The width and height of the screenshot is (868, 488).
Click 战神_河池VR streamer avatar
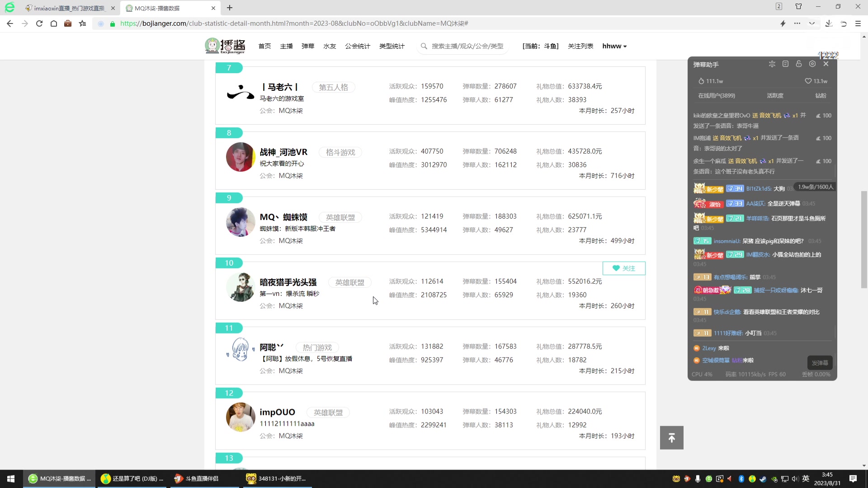241,157
